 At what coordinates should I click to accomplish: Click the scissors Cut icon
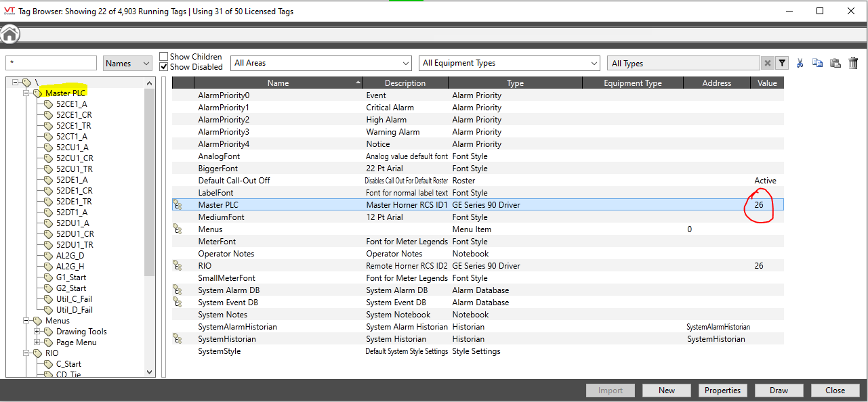click(800, 63)
